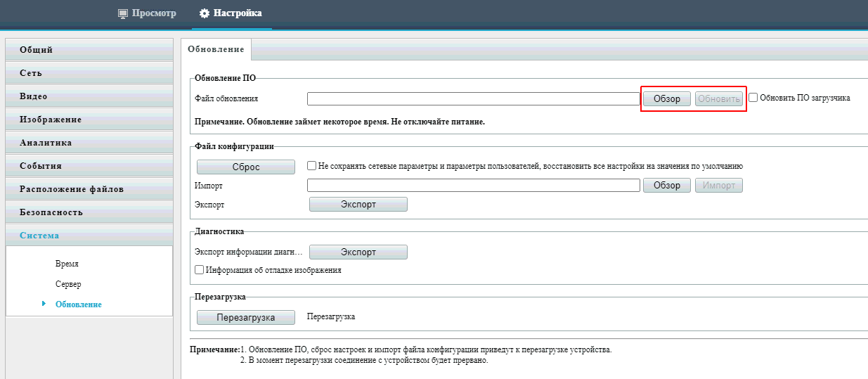Click Экспорт in Файл конфигурации section
The image size is (868, 379).
pos(358,205)
